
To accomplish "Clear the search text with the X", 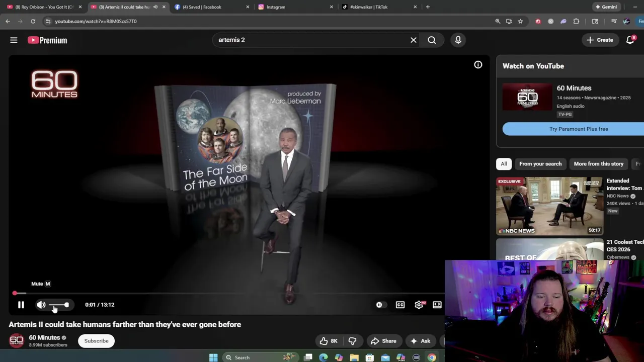I will tap(414, 40).
